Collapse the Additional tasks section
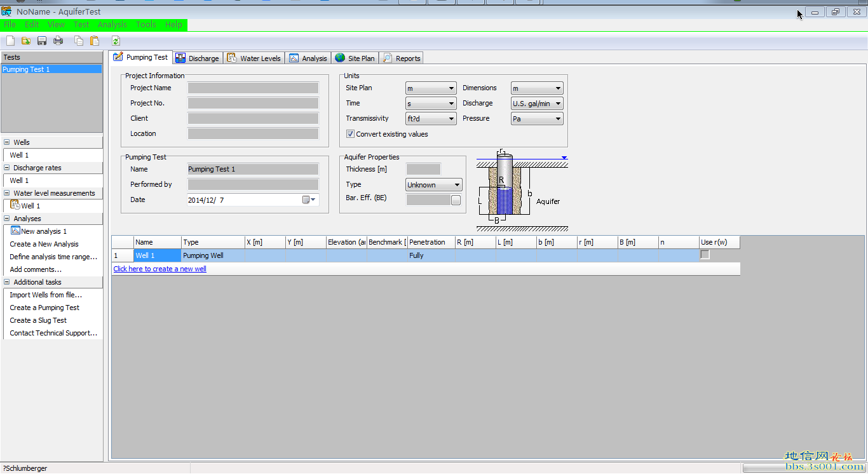Viewport: 868px width, 474px height. coord(7,282)
